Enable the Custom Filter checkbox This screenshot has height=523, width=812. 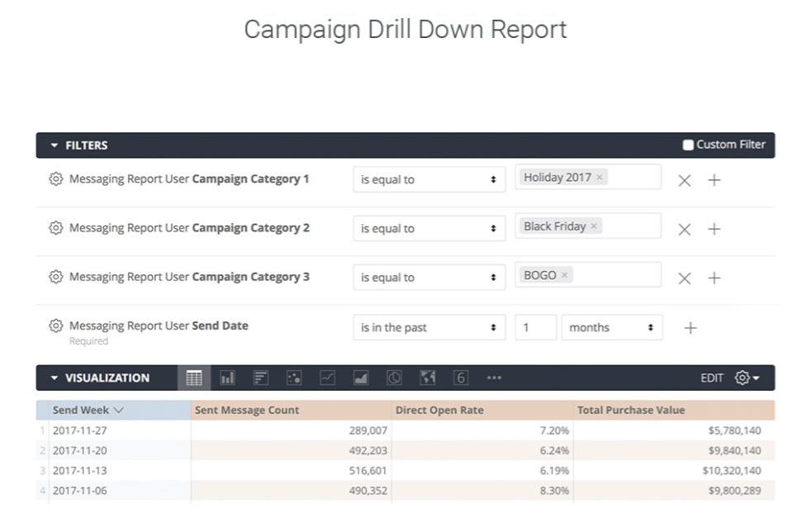tap(688, 145)
